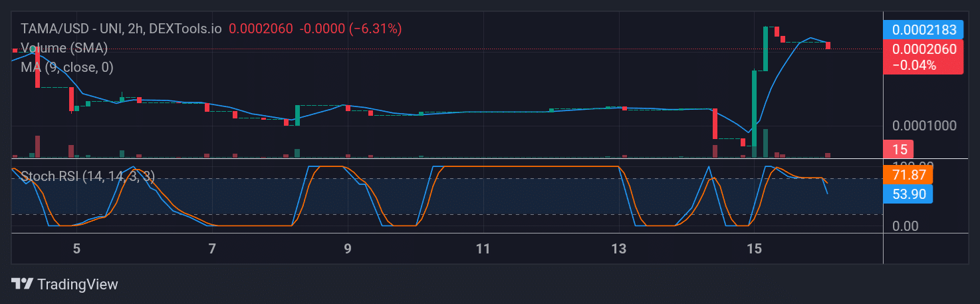Click the 0.00 oscillator axis value
The width and height of the screenshot is (980, 304).
point(907,226)
